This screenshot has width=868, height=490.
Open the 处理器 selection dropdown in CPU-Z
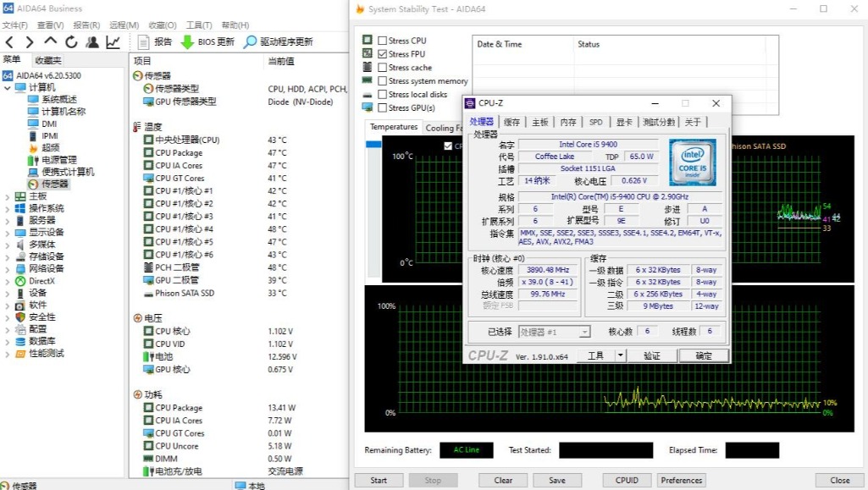click(584, 332)
